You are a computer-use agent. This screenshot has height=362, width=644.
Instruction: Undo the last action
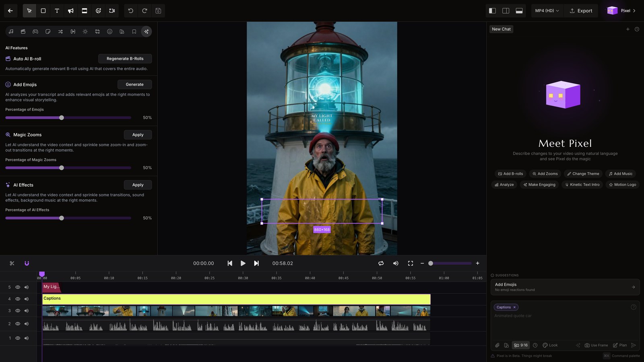130,11
